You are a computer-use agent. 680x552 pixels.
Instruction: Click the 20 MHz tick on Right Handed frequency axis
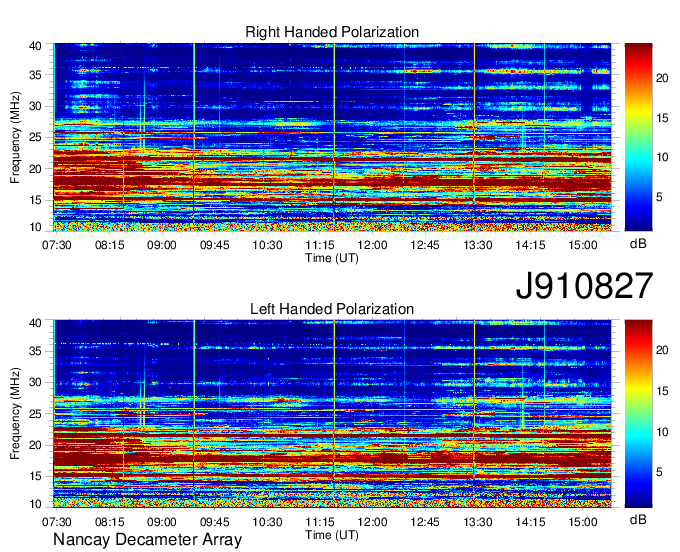pyautogui.click(x=36, y=169)
